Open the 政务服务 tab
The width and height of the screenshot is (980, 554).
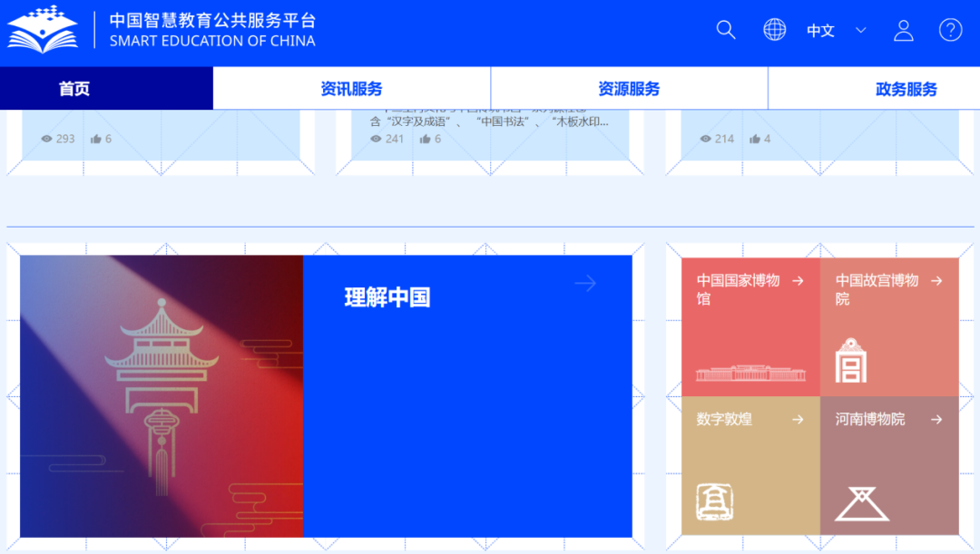pyautogui.click(x=875, y=89)
